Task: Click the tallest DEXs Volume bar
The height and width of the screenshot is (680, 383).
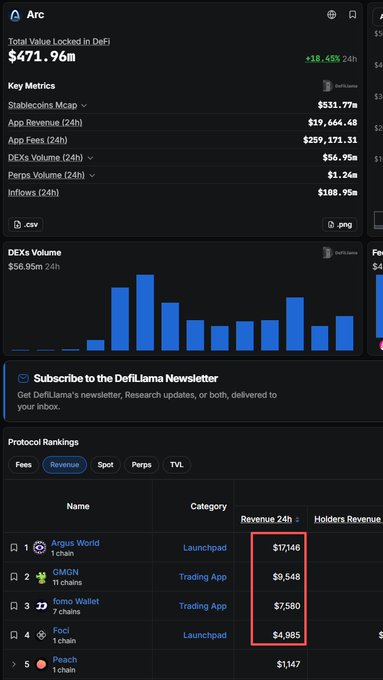Action: pyautogui.click(x=145, y=312)
